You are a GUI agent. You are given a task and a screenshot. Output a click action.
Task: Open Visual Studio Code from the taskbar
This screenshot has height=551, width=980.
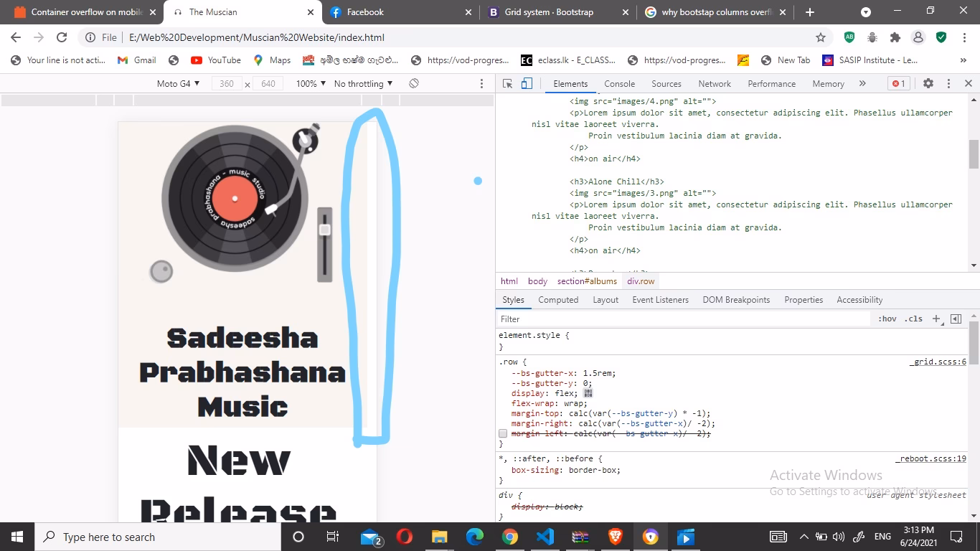coord(545,537)
